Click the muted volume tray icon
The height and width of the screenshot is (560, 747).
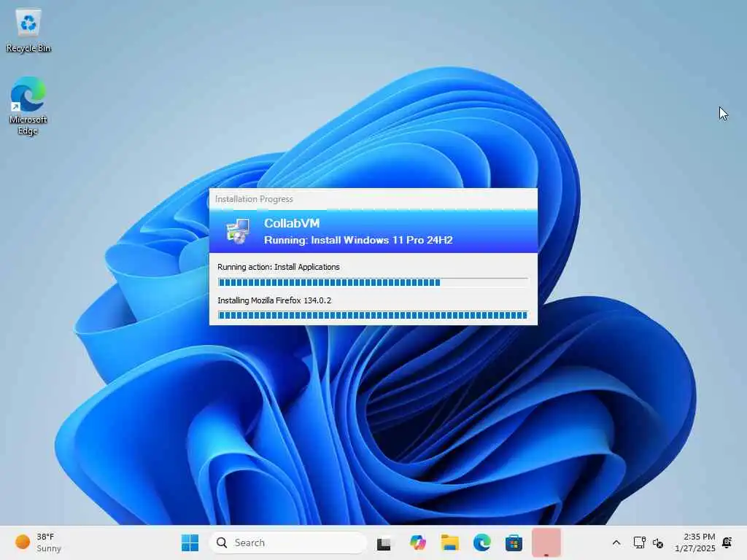(x=658, y=542)
